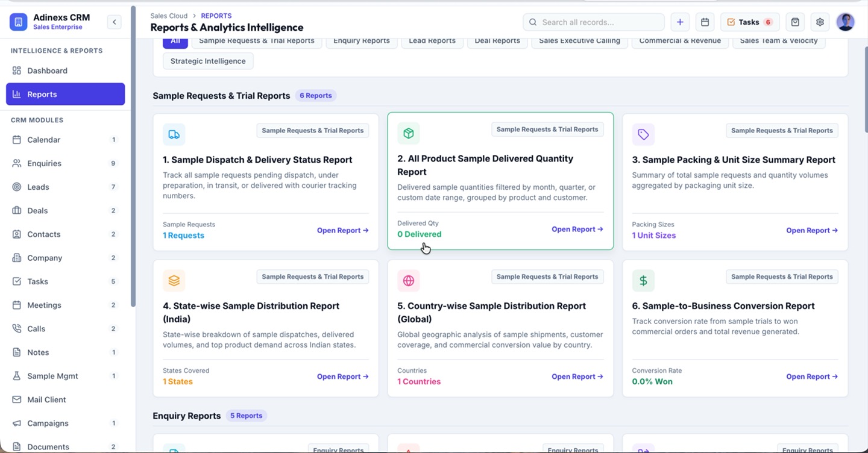Open the Tasks button with badge 6
This screenshot has height=453, width=868.
click(x=750, y=22)
